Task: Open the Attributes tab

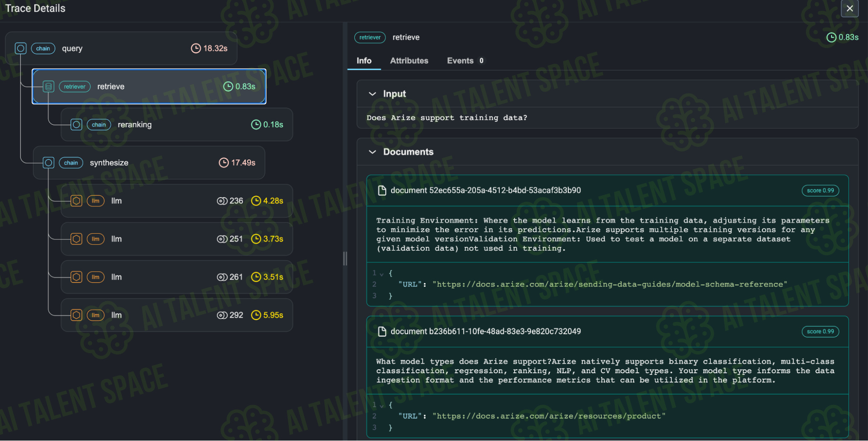Action: 409,61
